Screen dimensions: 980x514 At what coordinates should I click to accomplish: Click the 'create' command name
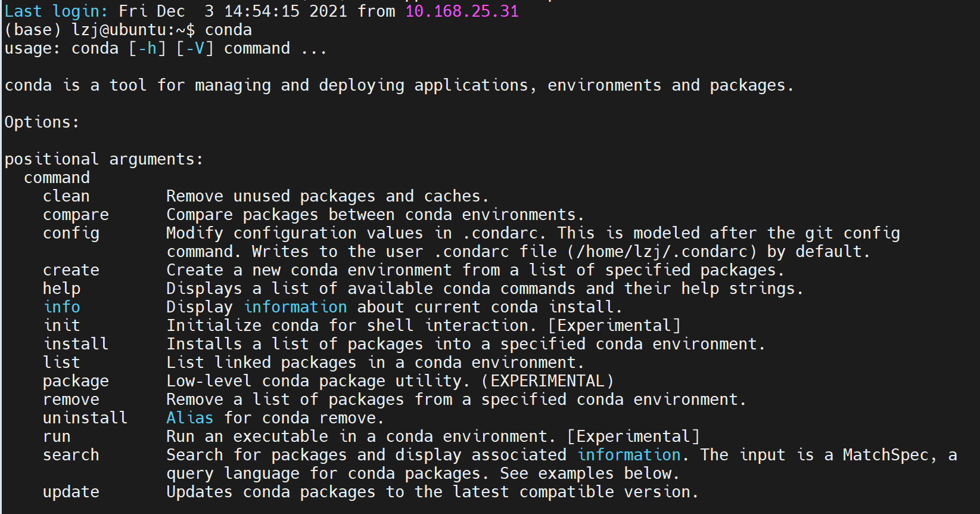(71, 270)
